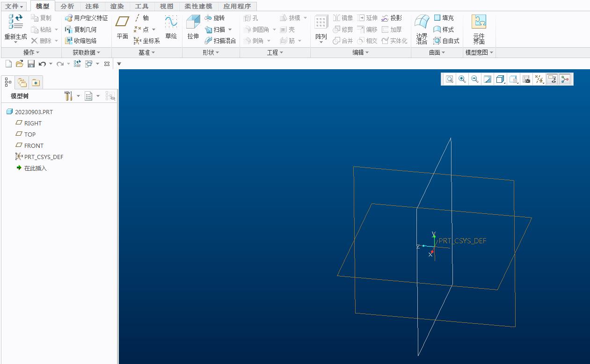Expand the 形状 (Shapes) group dropdown

point(211,52)
